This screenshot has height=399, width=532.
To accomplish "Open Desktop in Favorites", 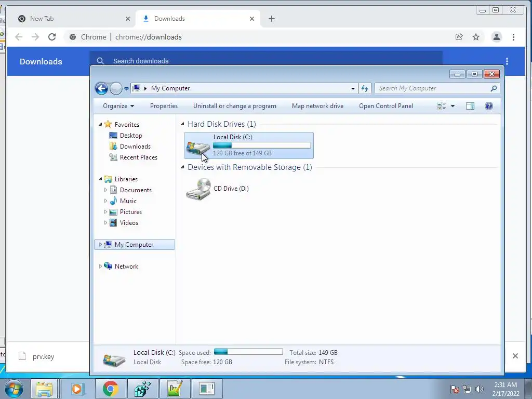I will tap(131, 136).
